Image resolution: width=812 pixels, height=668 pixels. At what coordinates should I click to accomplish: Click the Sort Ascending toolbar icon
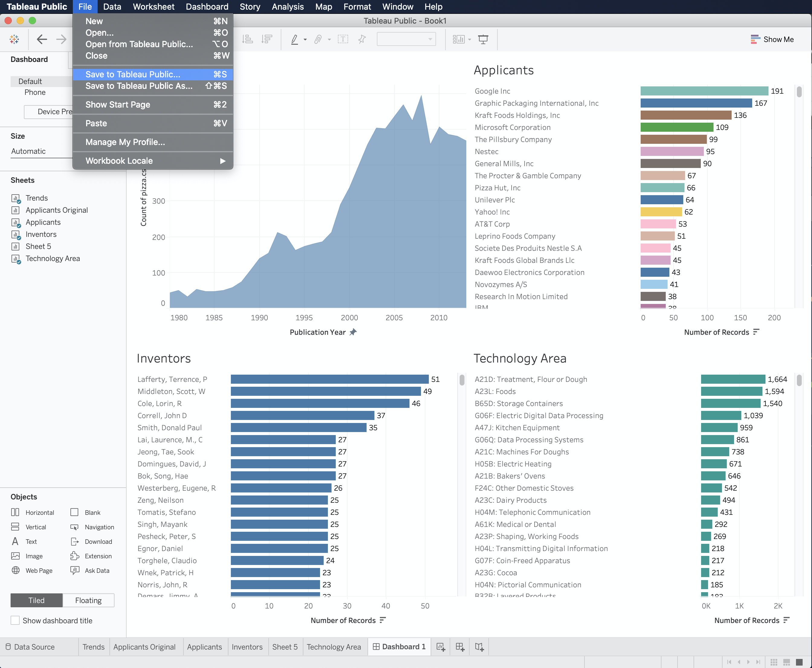[x=248, y=39]
